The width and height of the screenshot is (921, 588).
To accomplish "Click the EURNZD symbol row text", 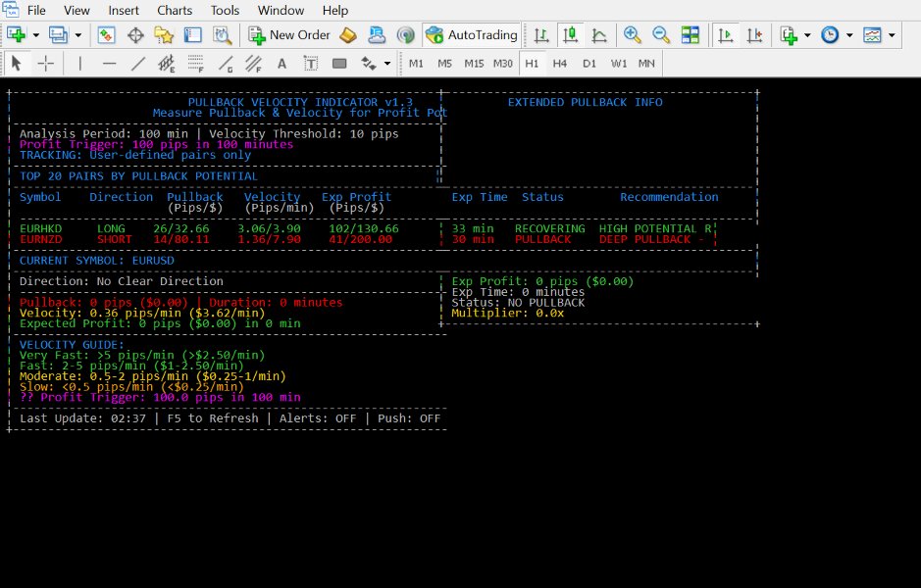I will coord(40,239).
